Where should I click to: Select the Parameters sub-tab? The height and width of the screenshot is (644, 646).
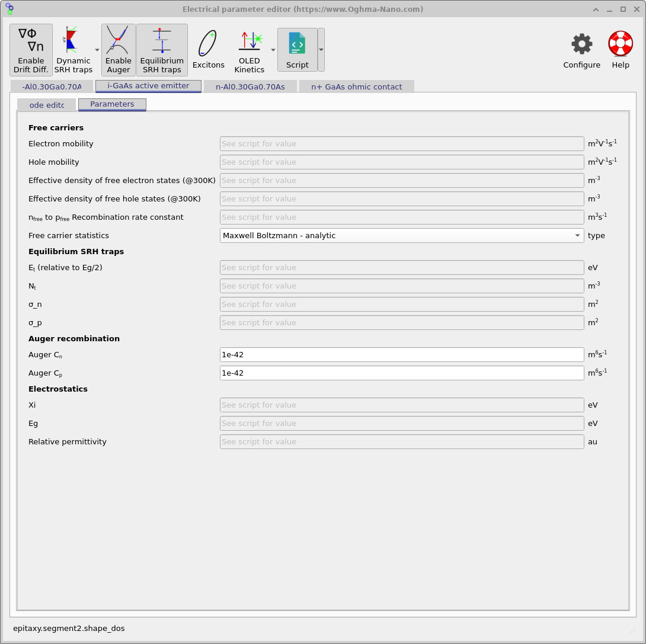pyautogui.click(x=112, y=104)
